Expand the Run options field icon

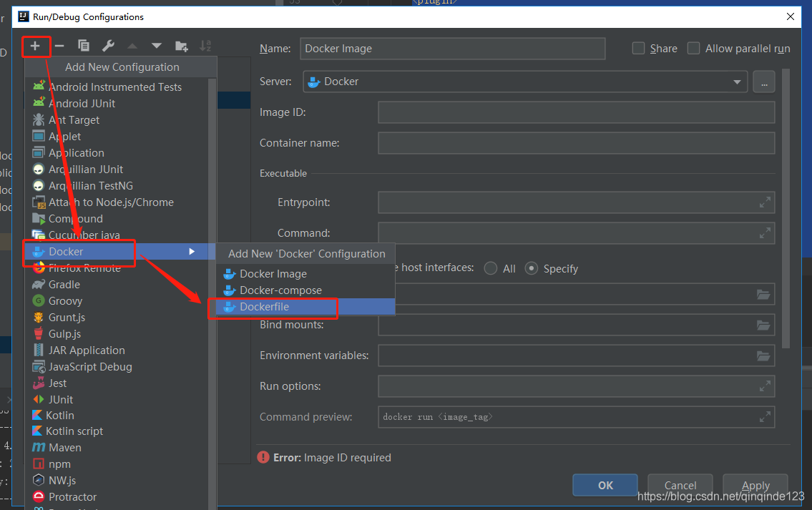[764, 386]
